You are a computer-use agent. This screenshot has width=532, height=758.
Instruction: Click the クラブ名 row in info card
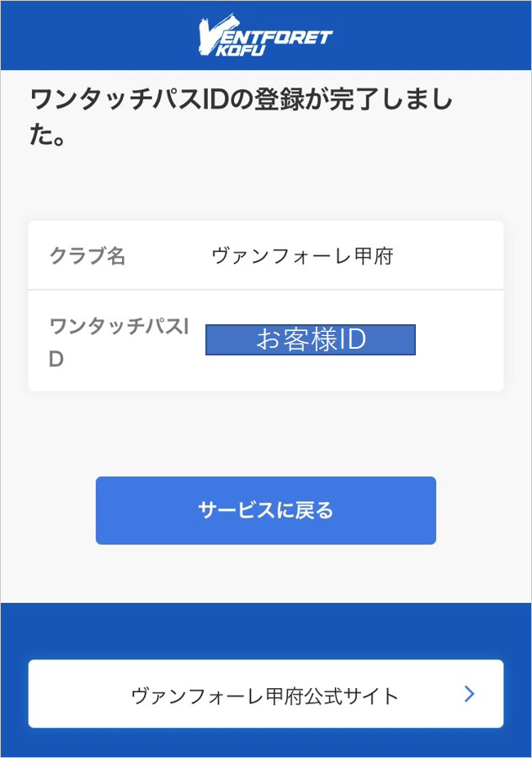(266, 255)
